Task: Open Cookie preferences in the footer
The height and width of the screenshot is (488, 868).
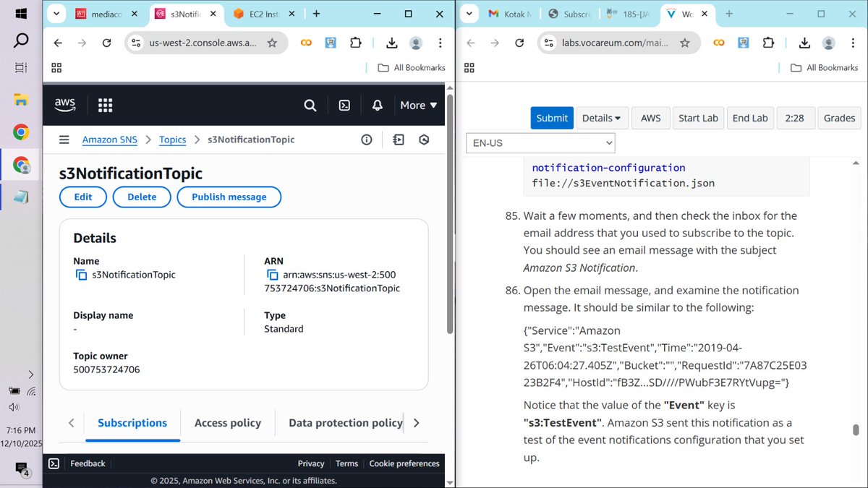Action: (x=404, y=463)
